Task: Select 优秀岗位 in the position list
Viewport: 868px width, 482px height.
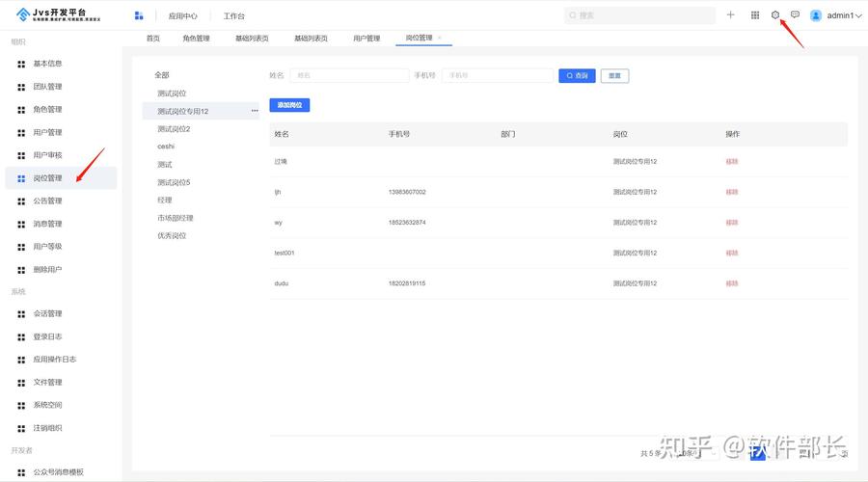Action: [x=172, y=236]
